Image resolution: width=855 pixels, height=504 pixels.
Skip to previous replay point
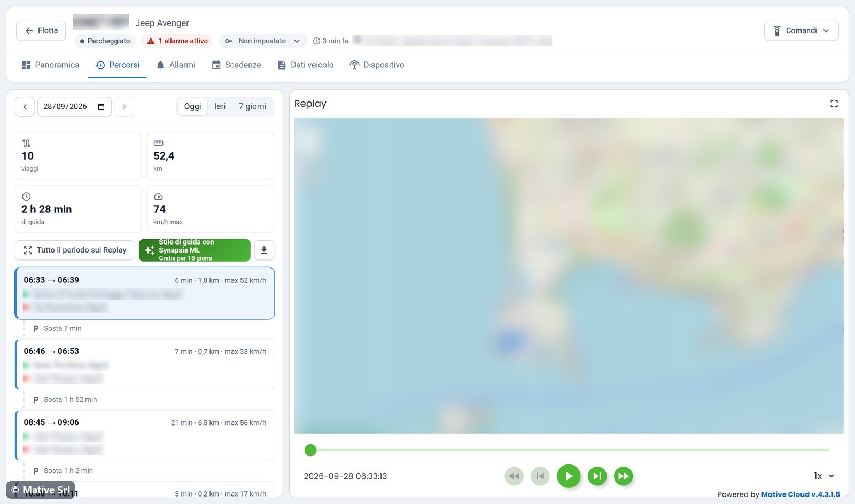tap(540, 476)
